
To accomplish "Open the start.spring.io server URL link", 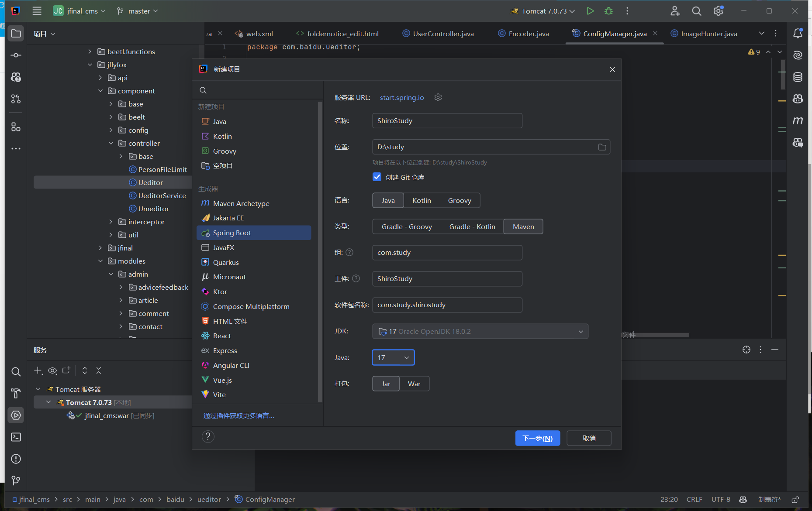I will 402,97.
